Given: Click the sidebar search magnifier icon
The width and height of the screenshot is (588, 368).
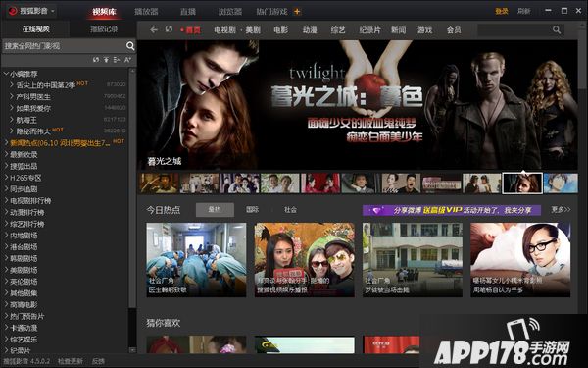Looking at the screenshot, I should (130, 46).
